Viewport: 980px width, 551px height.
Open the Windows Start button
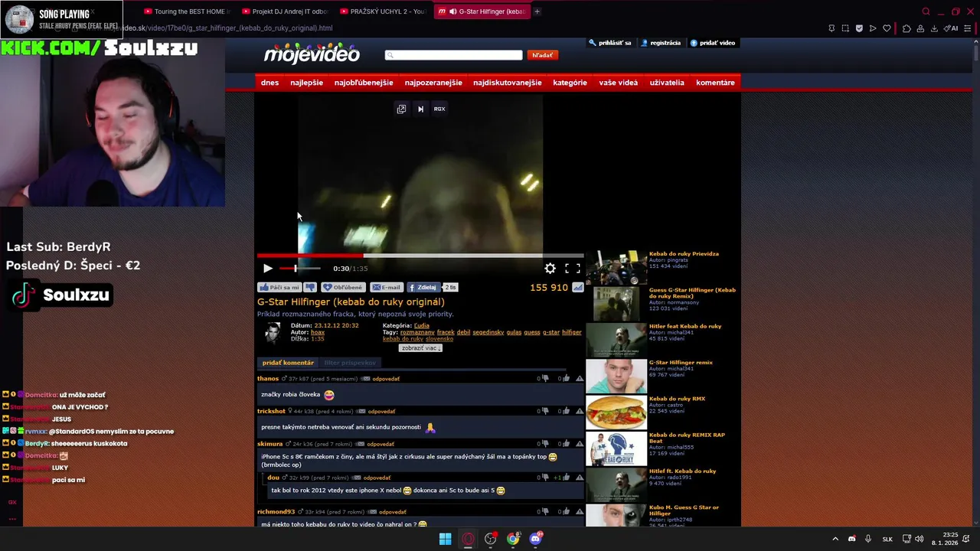coord(445,539)
